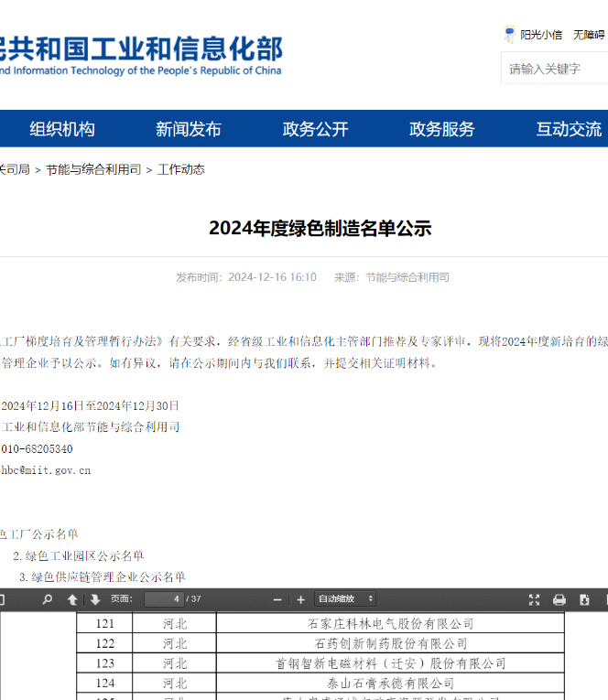Click the PDF page number field

(163, 599)
